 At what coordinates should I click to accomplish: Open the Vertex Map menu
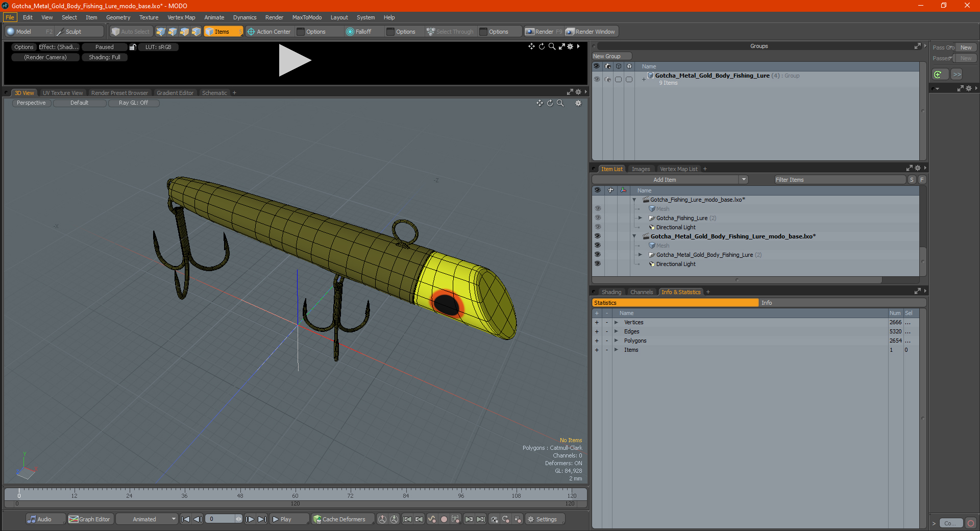[x=181, y=17]
